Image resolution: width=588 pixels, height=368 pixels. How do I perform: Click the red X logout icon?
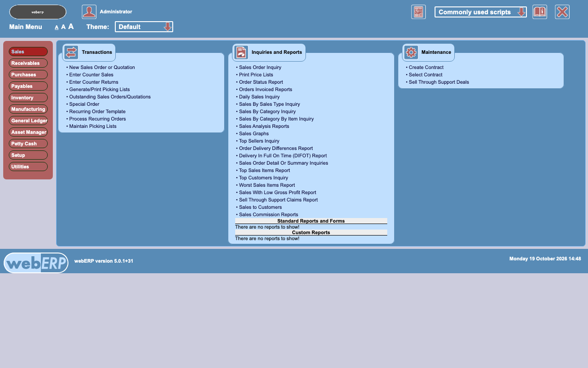click(x=562, y=12)
